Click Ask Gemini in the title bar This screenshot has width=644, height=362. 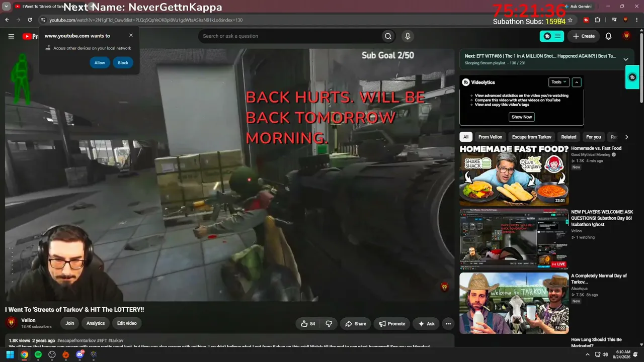click(578, 7)
